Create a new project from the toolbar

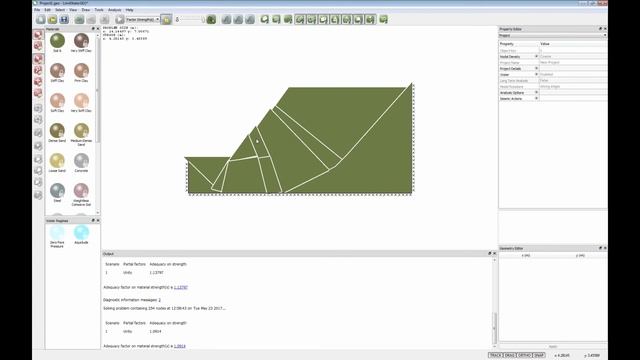[40, 19]
